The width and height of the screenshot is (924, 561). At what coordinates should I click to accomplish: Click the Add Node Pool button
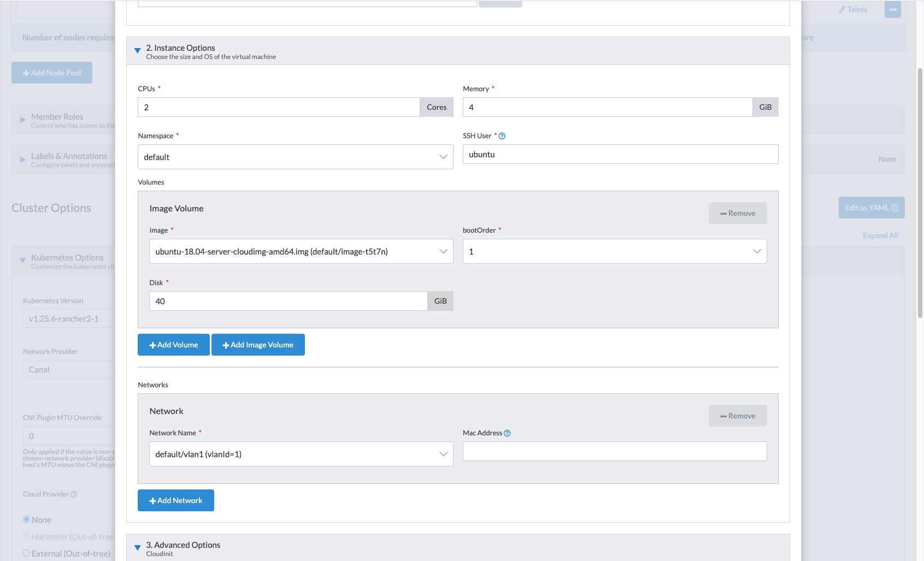point(51,72)
